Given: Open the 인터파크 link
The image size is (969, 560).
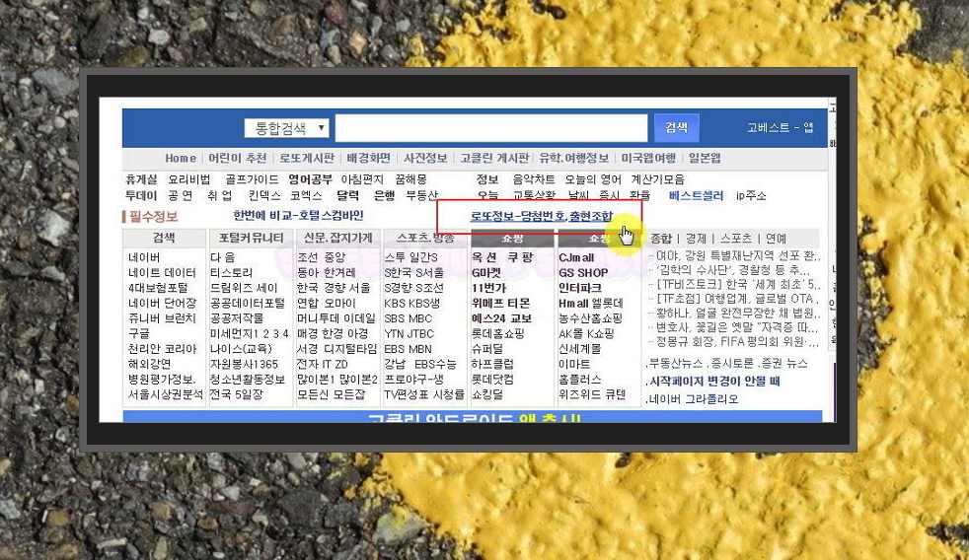Looking at the screenshot, I should click(x=579, y=288).
